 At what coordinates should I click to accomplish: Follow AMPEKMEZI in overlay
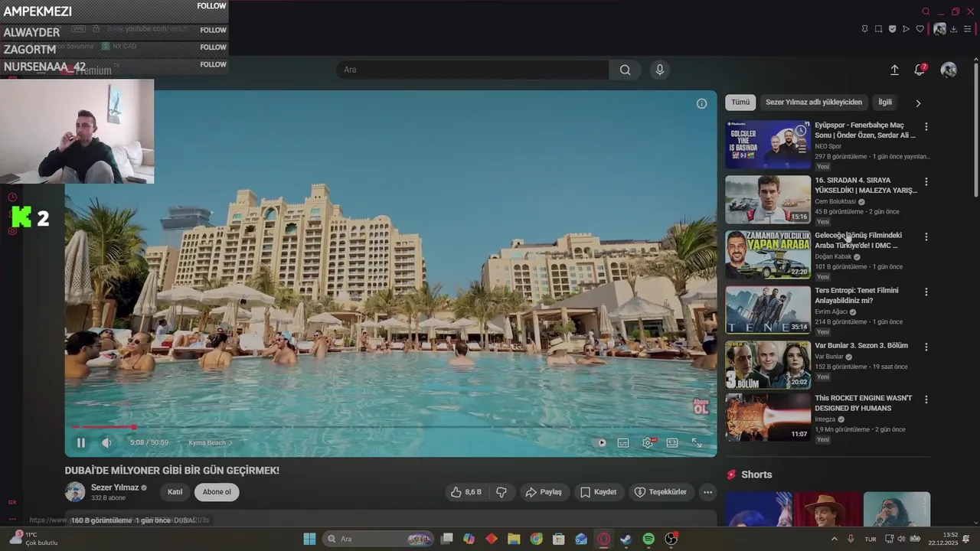[x=211, y=6]
